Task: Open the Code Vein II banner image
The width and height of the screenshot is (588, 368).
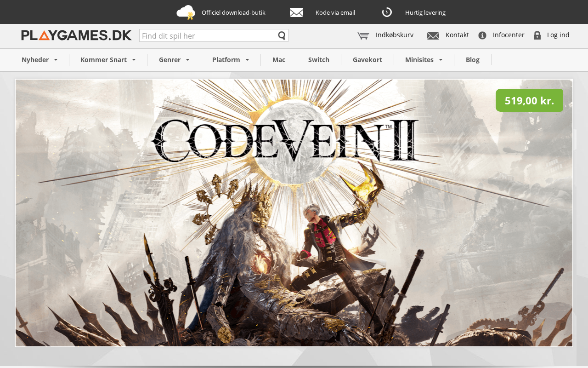Action: 294,213
